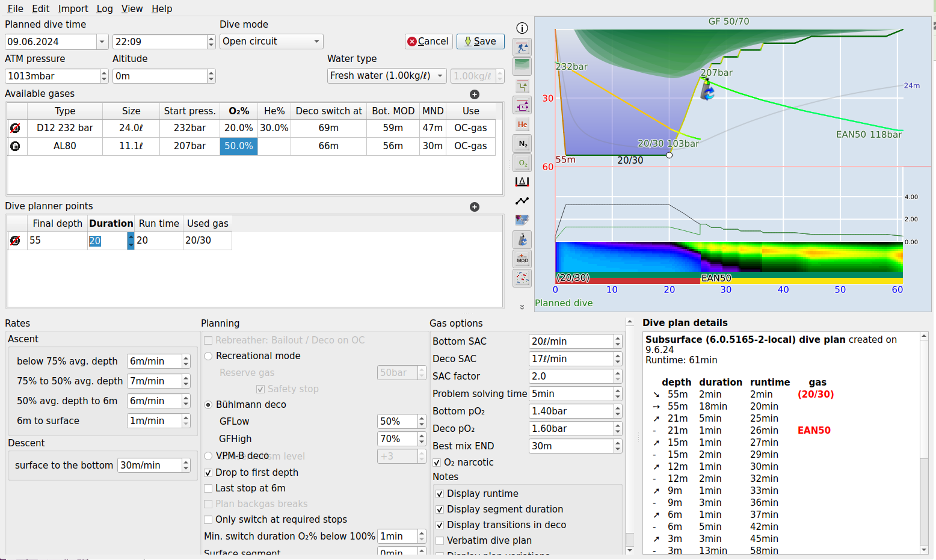Toggle the N2 partial pressure graph
Image resolution: width=936 pixels, height=560 pixels.
[x=522, y=143]
